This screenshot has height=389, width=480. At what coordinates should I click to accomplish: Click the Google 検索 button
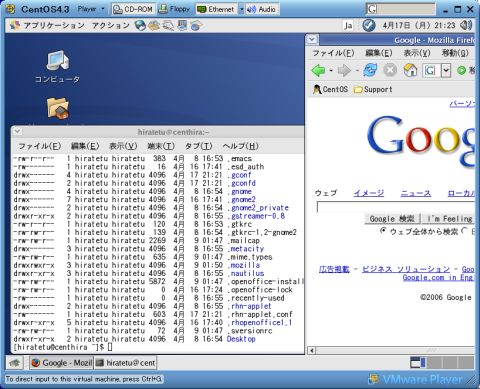click(392, 219)
